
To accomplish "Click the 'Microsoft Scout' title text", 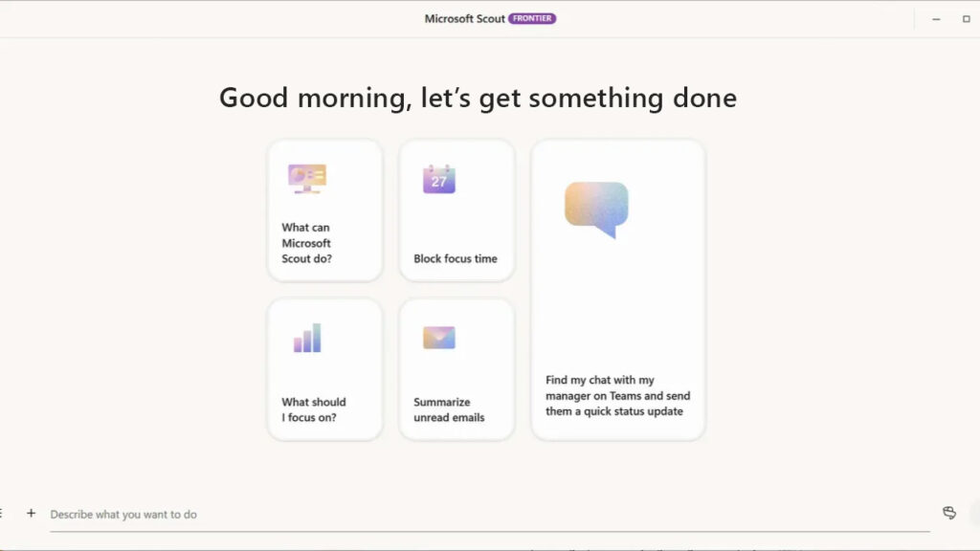I will click(x=464, y=19).
